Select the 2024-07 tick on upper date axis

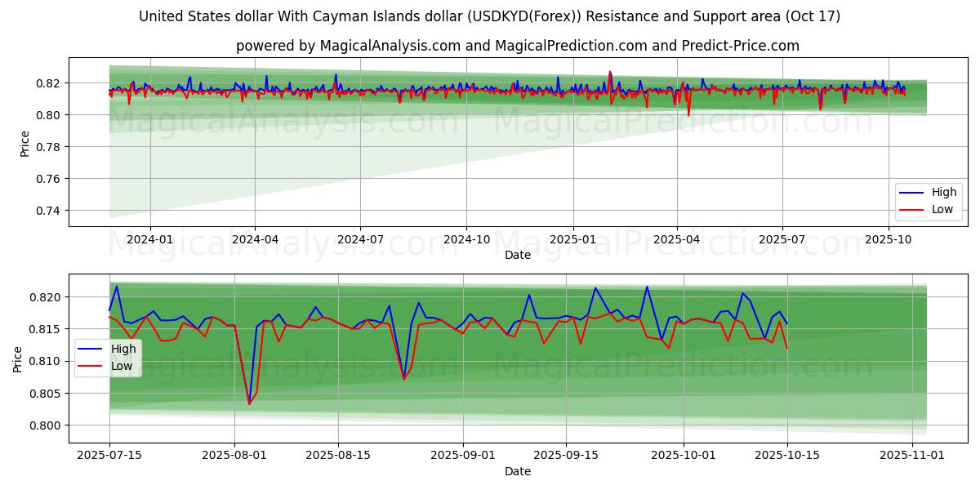click(x=360, y=239)
